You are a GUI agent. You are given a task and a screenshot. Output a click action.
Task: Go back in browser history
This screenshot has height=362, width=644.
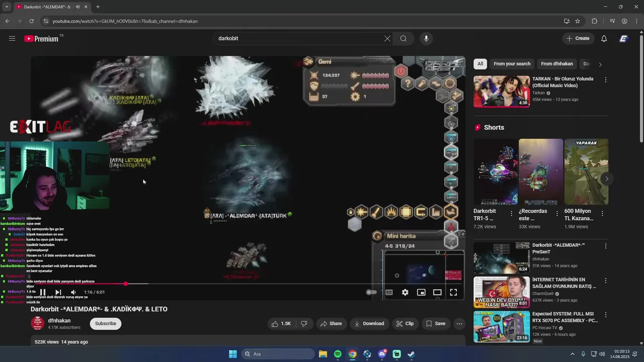click(x=7, y=21)
